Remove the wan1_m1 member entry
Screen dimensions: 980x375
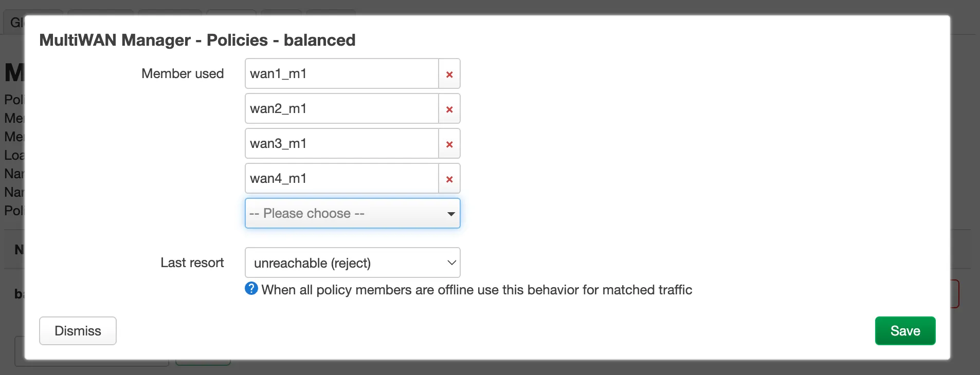449,74
